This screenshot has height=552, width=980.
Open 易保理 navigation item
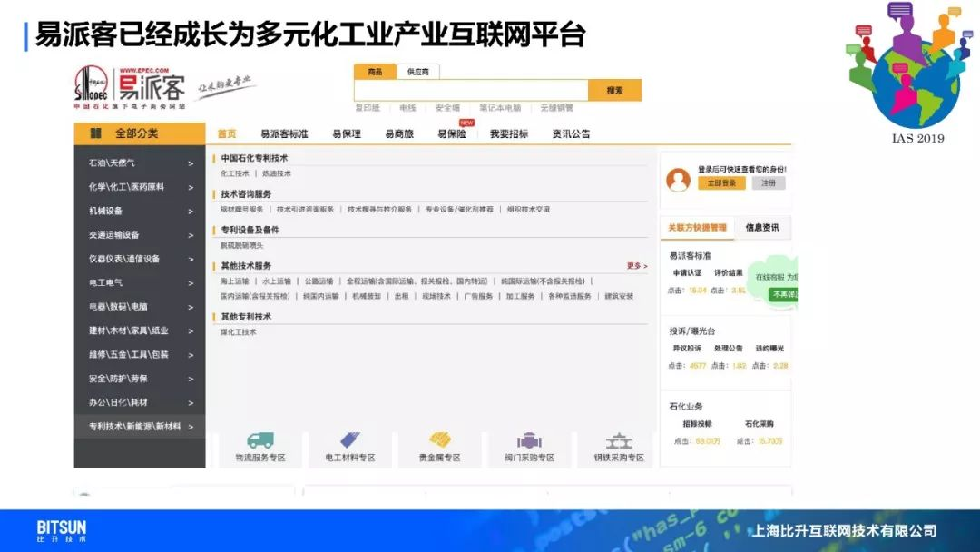point(347,133)
